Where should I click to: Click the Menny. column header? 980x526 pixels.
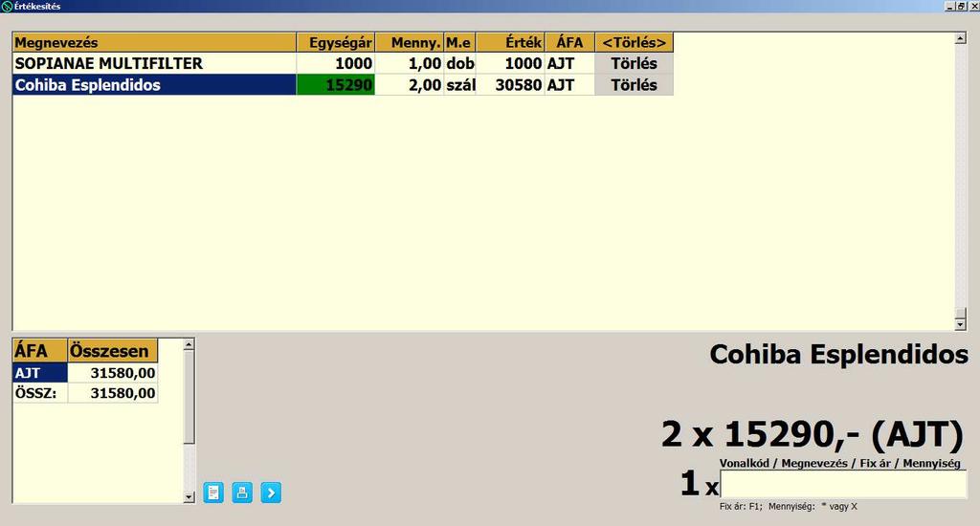410,42
